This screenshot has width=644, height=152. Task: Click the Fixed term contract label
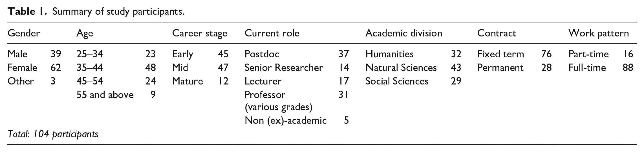point(500,54)
